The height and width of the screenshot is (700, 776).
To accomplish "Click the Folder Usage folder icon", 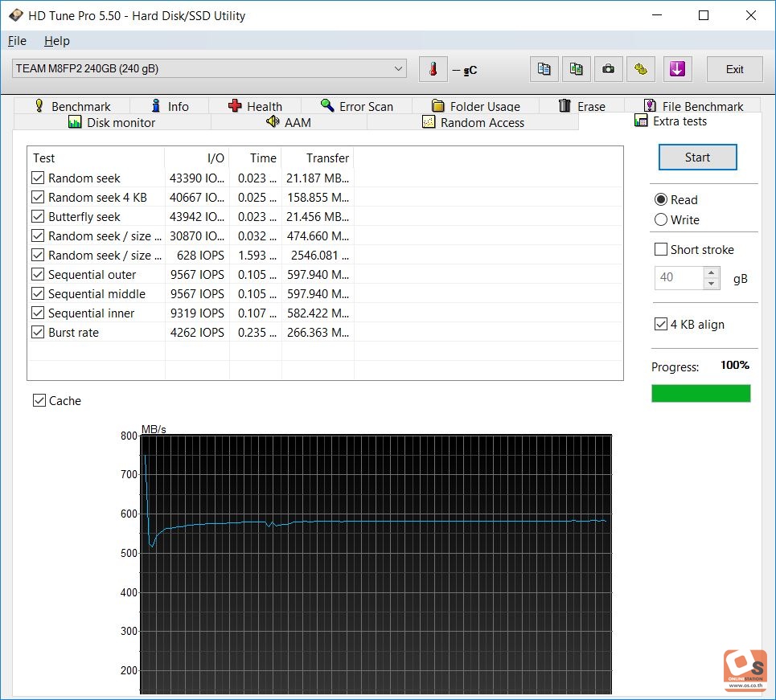I will pos(438,106).
